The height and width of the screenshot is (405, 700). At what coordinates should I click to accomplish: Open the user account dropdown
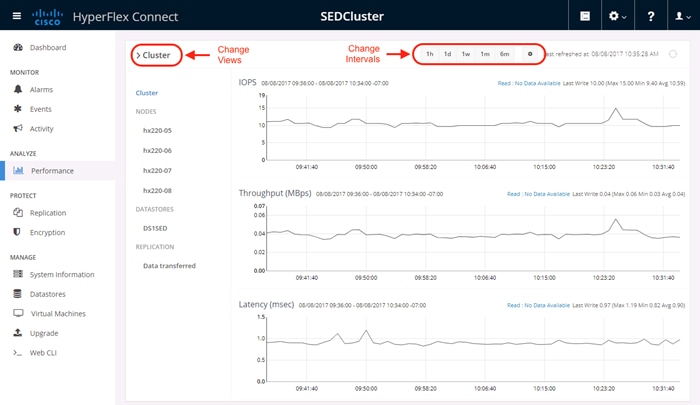[x=683, y=17]
